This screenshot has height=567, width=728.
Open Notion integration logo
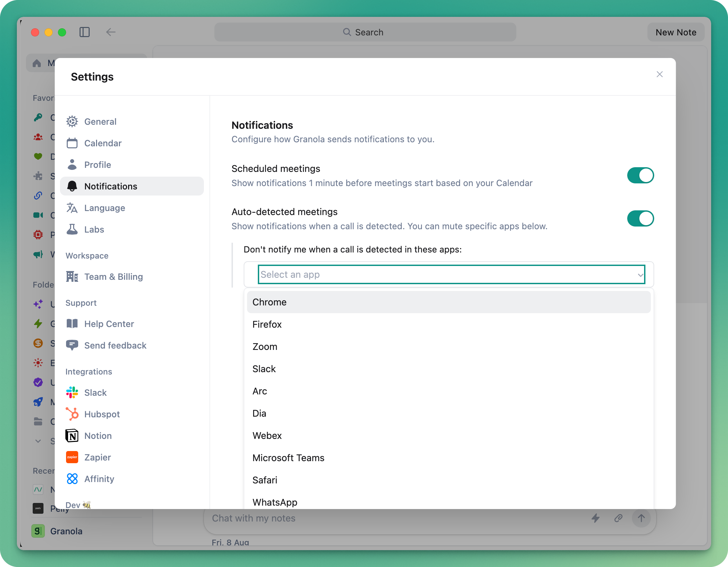pos(72,436)
